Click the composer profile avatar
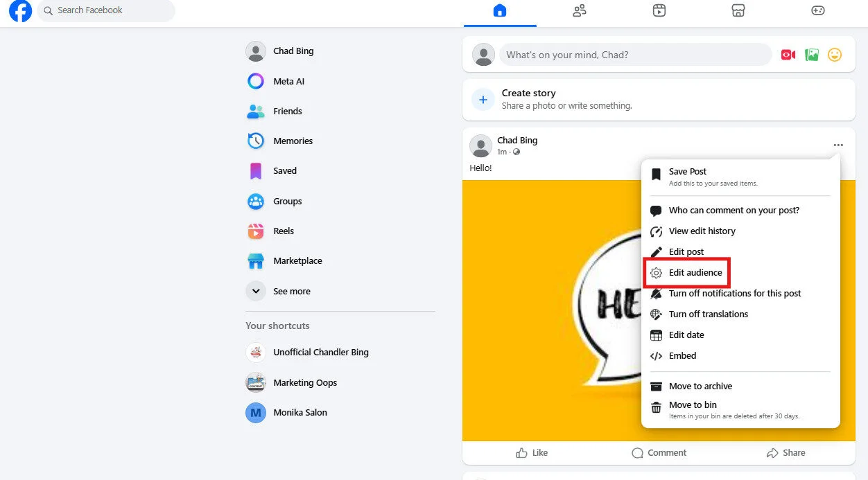This screenshot has width=868, height=480. (483, 55)
